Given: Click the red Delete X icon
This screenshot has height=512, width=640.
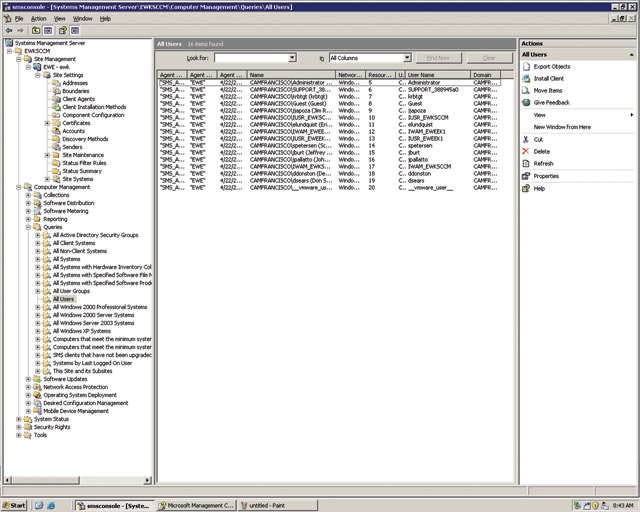Looking at the screenshot, I should coord(526,151).
